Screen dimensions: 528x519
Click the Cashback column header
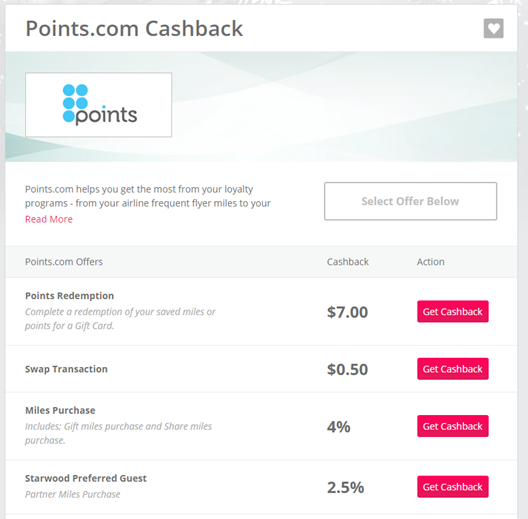[x=348, y=262]
